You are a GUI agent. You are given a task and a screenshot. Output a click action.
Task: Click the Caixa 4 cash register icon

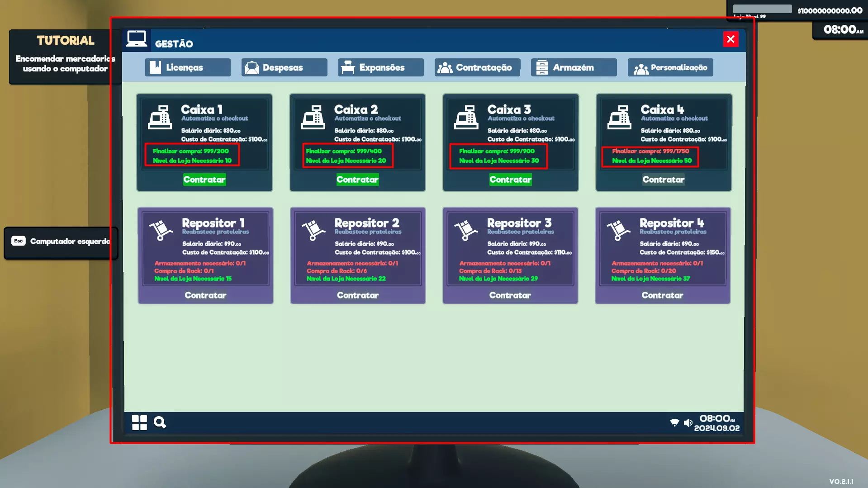tap(619, 117)
